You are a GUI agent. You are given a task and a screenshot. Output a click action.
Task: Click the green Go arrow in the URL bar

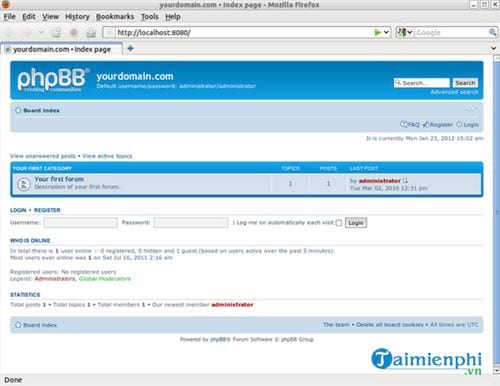coord(377,32)
